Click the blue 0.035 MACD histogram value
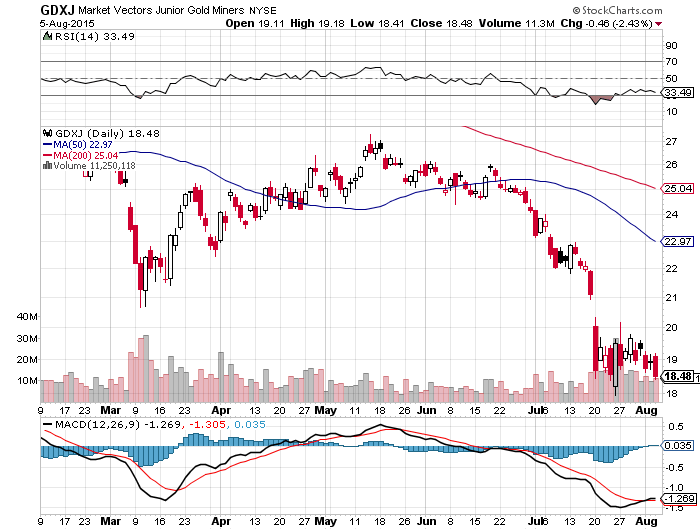 250,424
